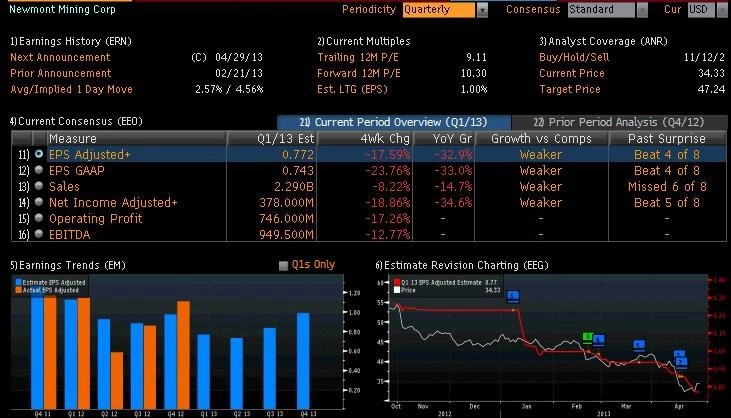Open Current Consensus (EEO) section
Screen dimensions: 731x418
coord(76,121)
